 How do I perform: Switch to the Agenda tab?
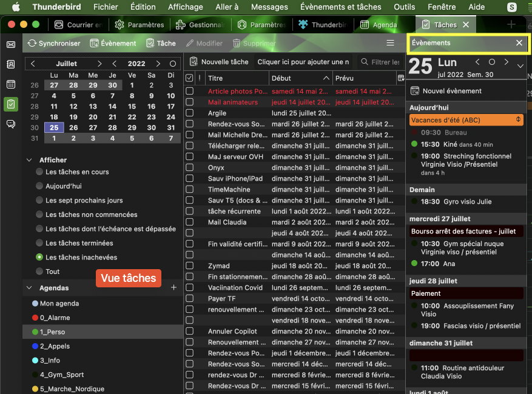pos(378,25)
